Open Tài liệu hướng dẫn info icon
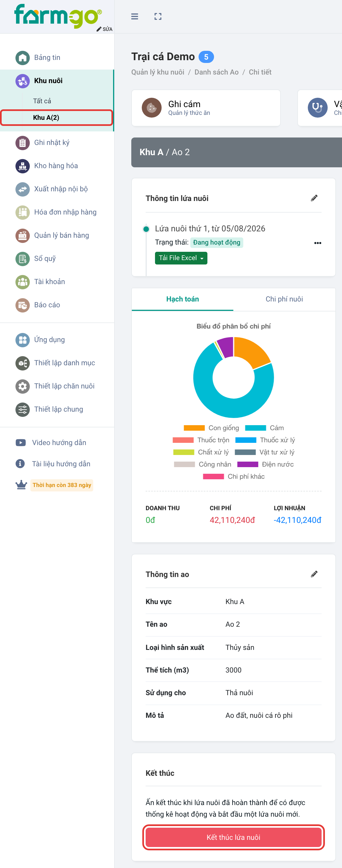Viewport: 342px width, 868px height. (x=20, y=464)
